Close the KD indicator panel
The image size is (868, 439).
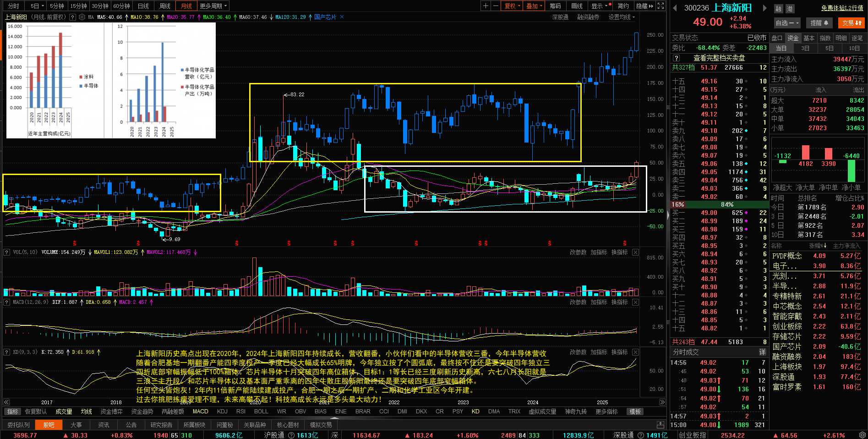coord(635,352)
